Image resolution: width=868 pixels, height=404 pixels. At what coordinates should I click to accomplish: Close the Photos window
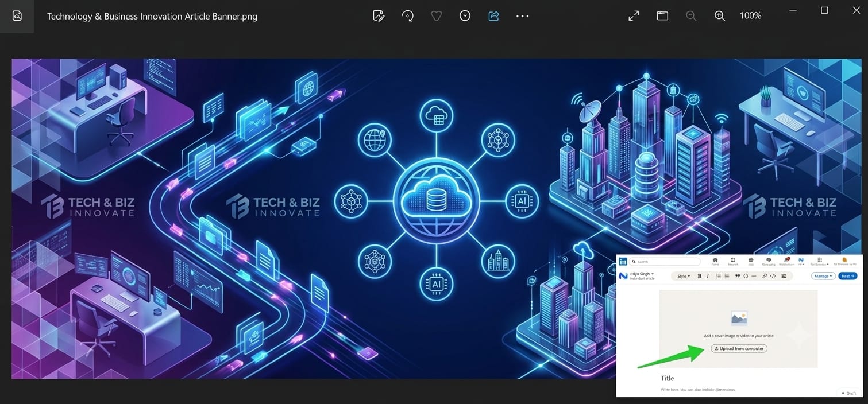tap(856, 10)
